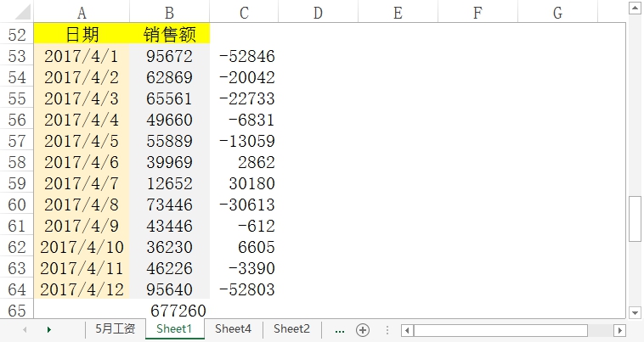Select the total cell 677260
Viewport: 644px width, 342px height.
pyautogui.click(x=170, y=310)
